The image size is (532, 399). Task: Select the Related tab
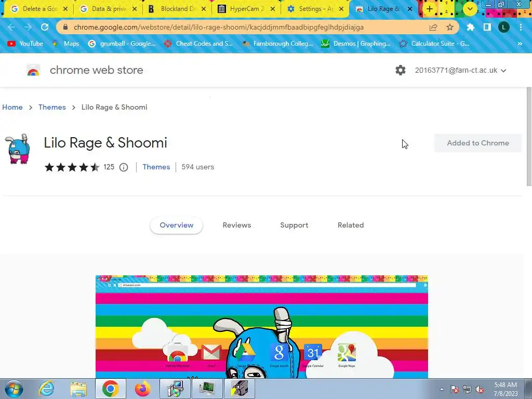(351, 225)
